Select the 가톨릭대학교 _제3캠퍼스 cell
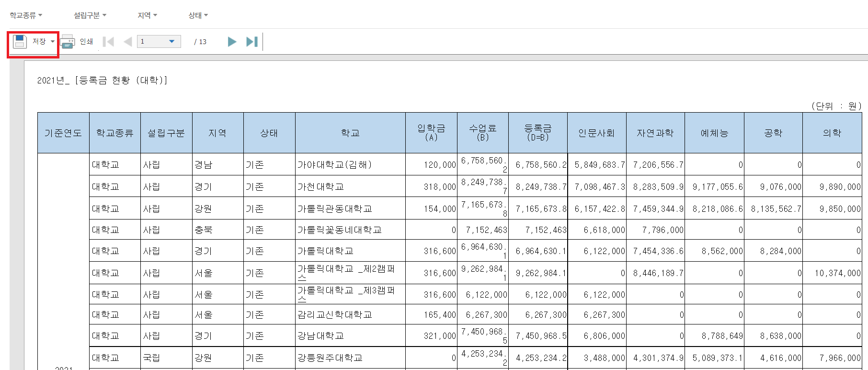The width and height of the screenshot is (868, 370). pos(350,294)
